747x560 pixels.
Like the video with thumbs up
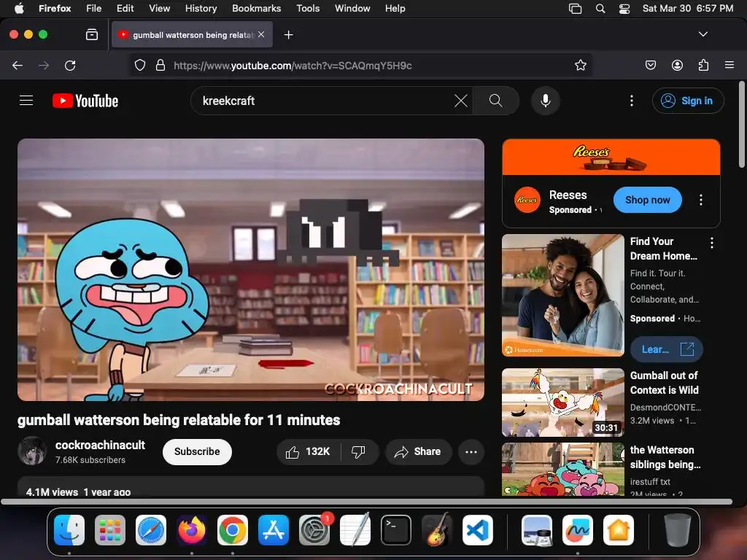[309, 451]
